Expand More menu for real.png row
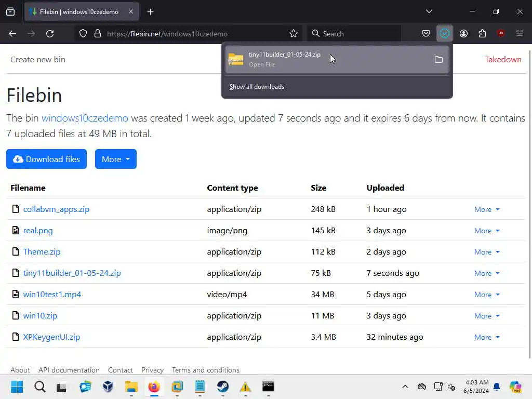The height and width of the screenshot is (399, 532). coord(487,231)
